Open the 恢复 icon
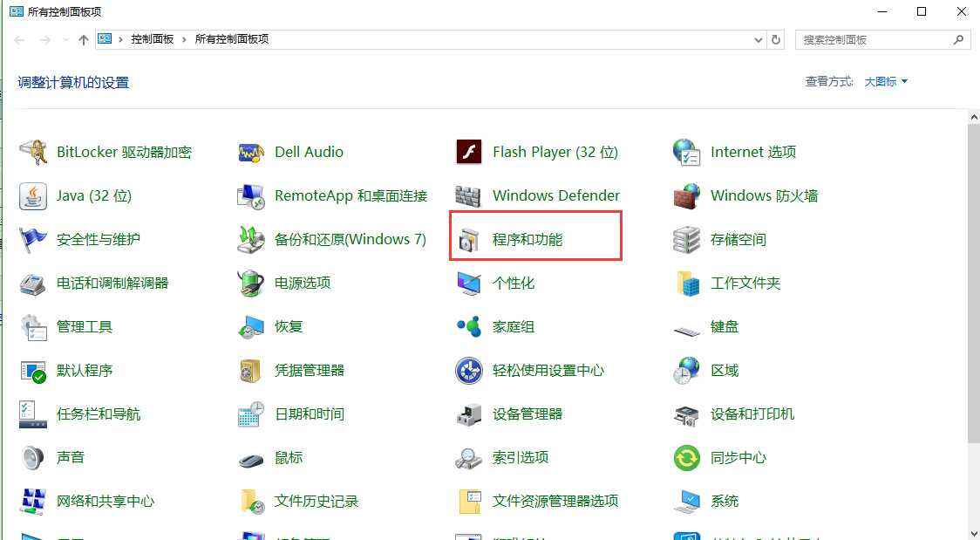 (250, 327)
